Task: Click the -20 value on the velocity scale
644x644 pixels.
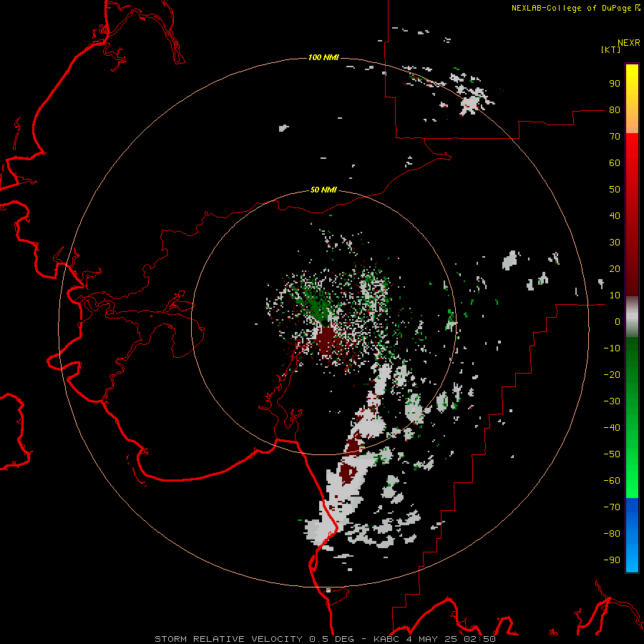Action: (x=612, y=375)
